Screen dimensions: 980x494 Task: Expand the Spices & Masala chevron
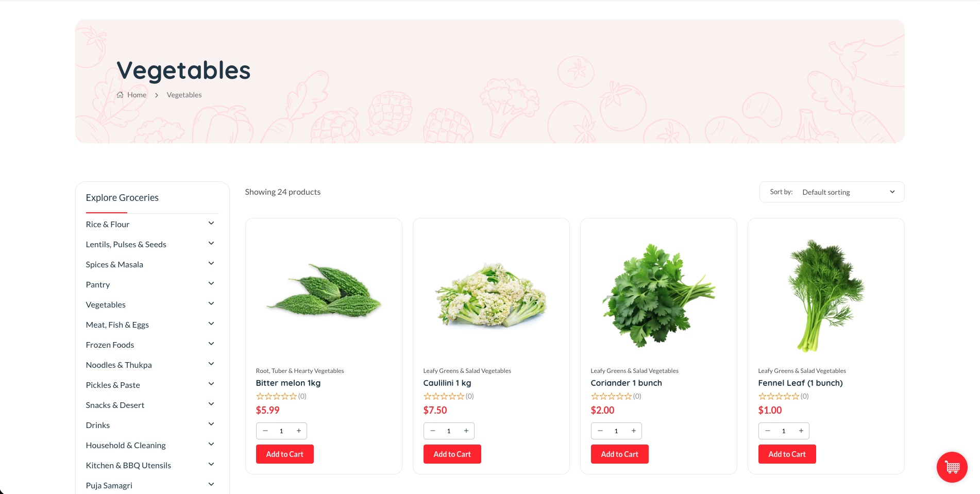pos(211,263)
